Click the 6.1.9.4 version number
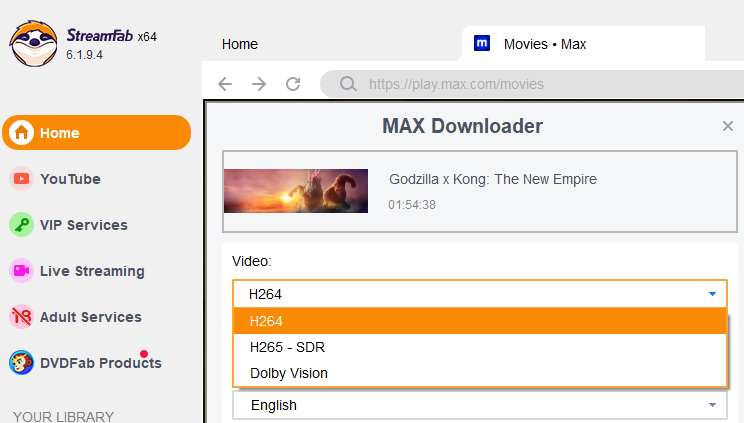The image size is (744, 423). coord(84,55)
